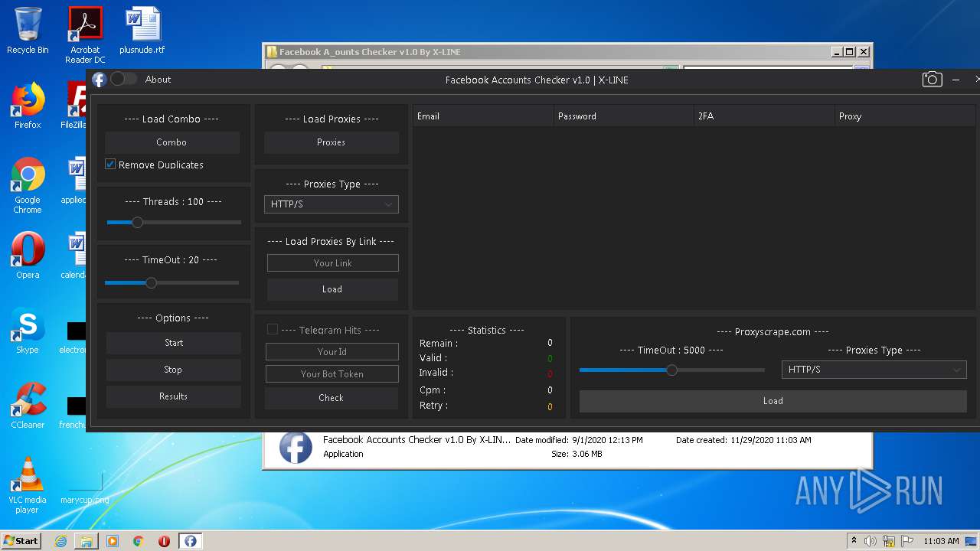Expand the Proxyscrape Proxies Type dropdown
The height and width of the screenshot is (551, 980).
tap(874, 370)
